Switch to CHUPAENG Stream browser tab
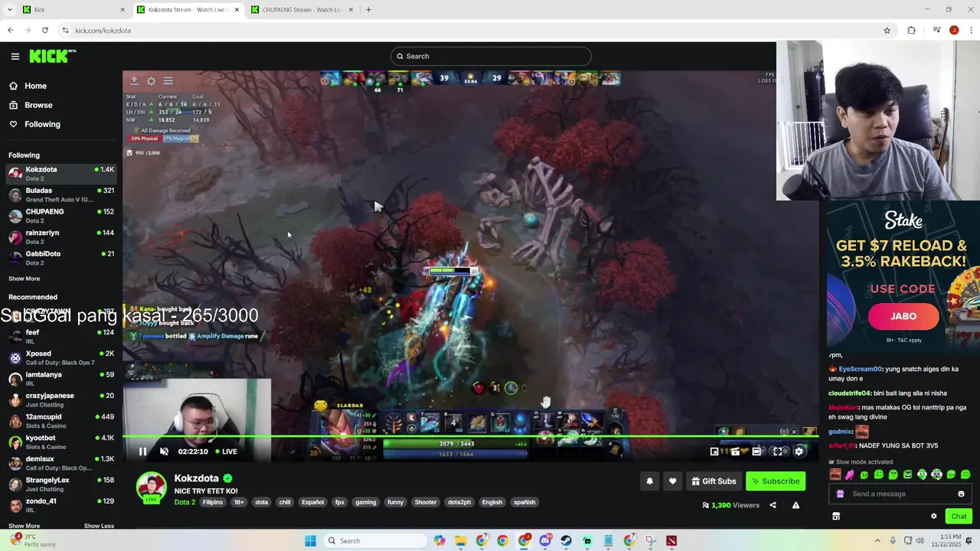 coord(302,10)
